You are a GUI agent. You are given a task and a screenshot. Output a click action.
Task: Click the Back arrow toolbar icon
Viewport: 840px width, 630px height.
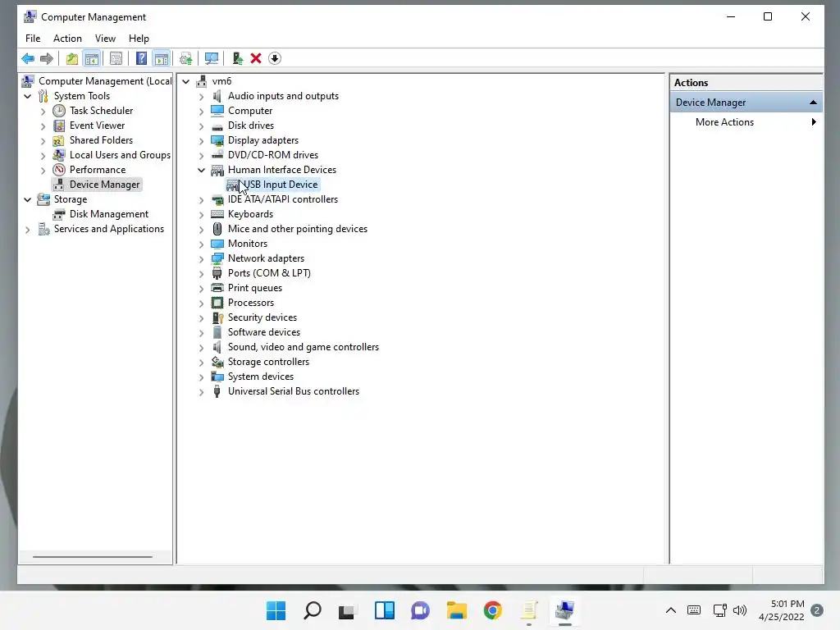pyautogui.click(x=28, y=58)
